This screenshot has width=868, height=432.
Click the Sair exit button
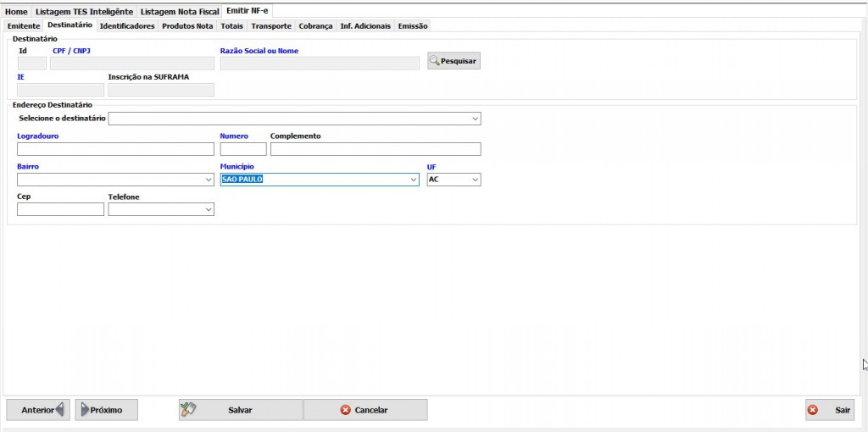pos(829,410)
